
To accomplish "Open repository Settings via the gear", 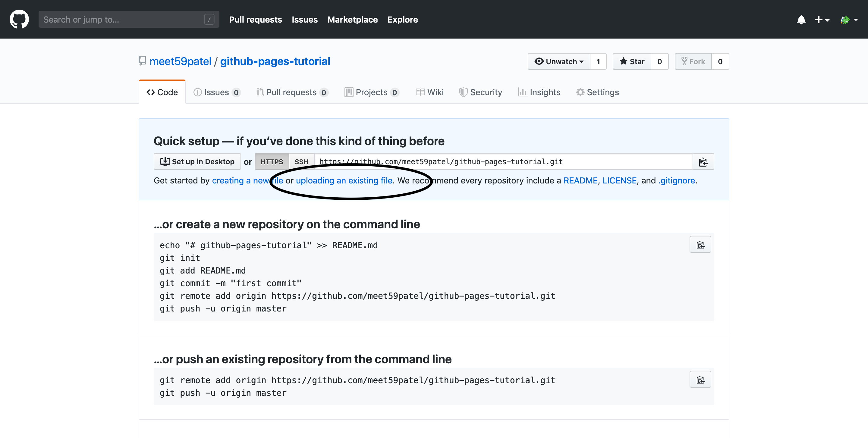I will tap(598, 92).
